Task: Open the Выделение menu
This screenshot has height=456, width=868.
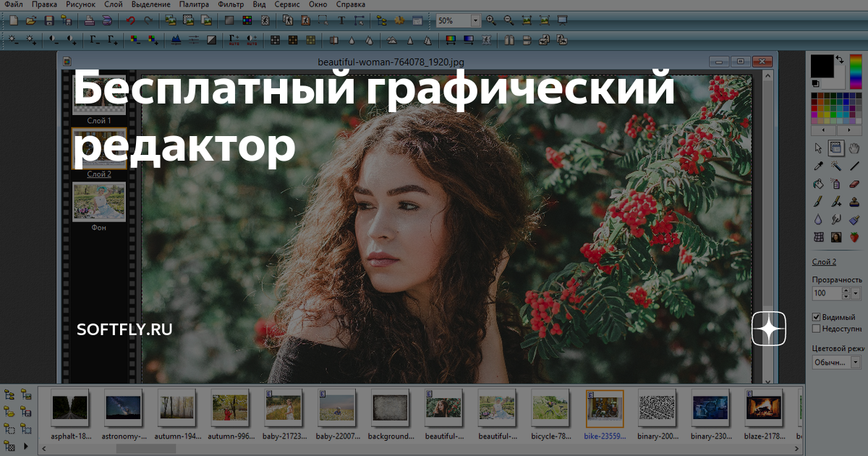Action: tap(151, 4)
